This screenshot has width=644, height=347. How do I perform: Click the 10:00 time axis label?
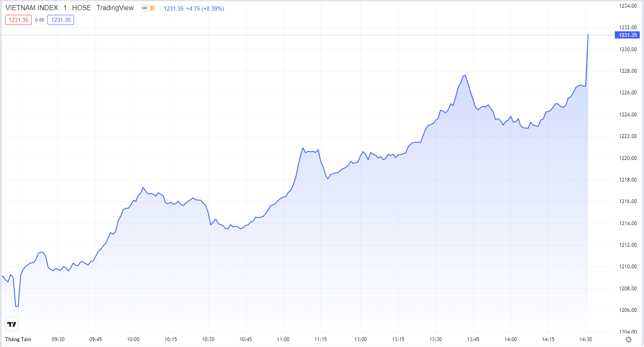click(x=133, y=339)
